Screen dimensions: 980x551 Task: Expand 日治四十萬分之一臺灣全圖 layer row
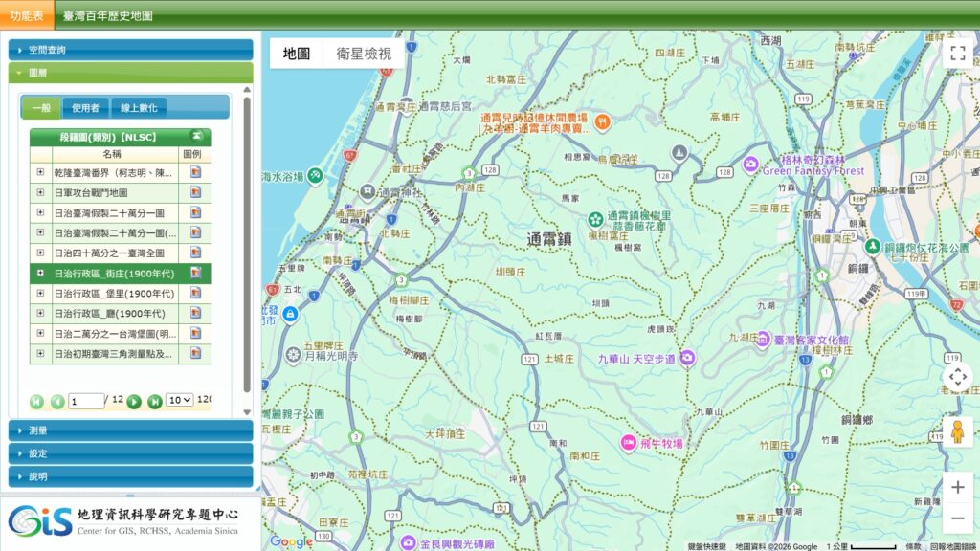[x=40, y=253]
